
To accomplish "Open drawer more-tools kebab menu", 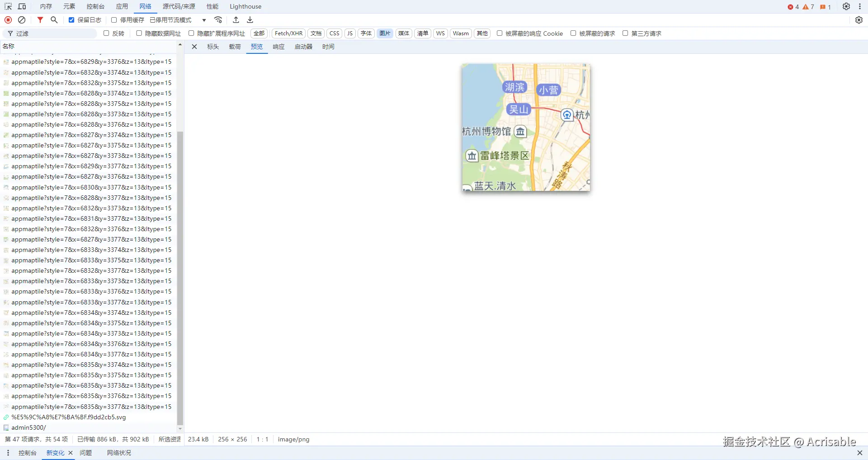I will point(8,453).
